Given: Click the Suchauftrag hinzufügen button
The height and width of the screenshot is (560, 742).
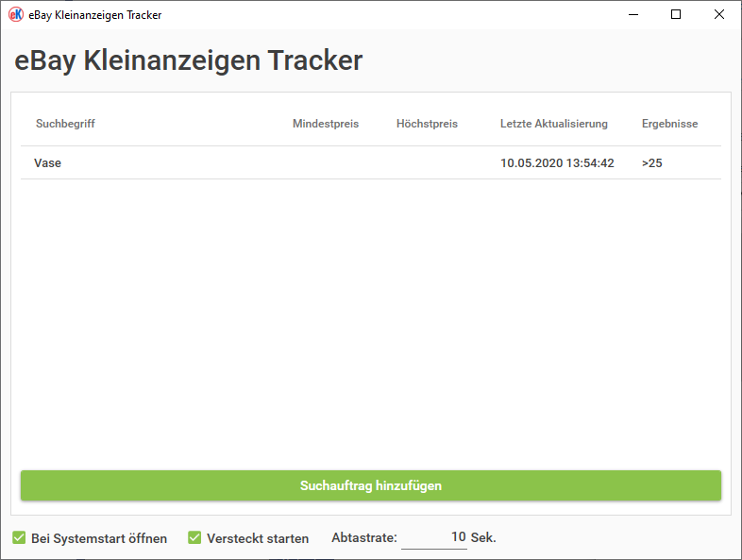Looking at the screenshot, I should point(370,485).
